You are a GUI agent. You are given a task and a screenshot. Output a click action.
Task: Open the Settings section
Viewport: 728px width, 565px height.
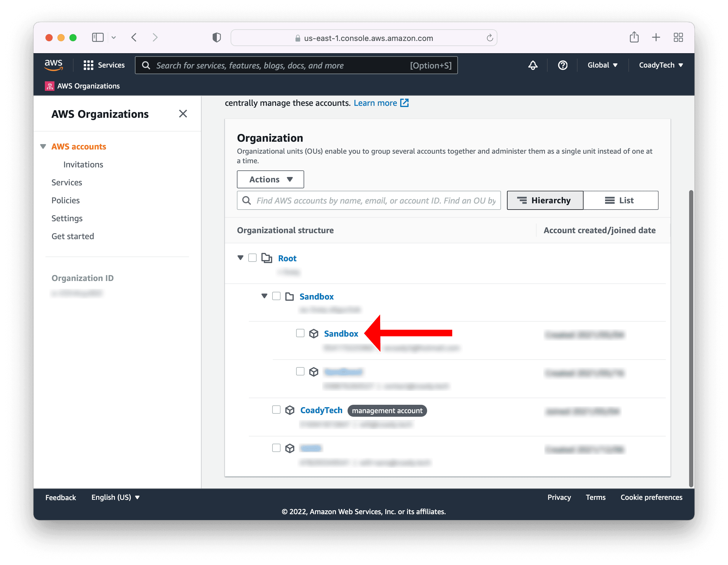click(67, 218)
